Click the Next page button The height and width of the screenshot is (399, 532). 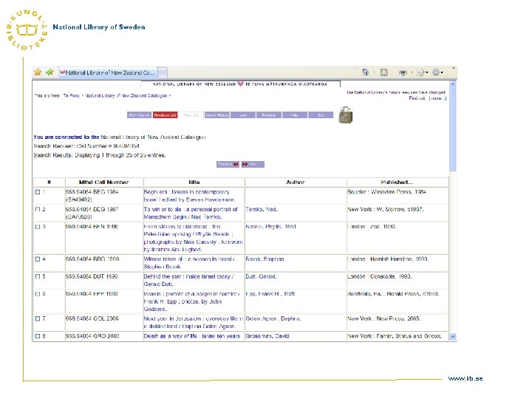click(253, 164)
